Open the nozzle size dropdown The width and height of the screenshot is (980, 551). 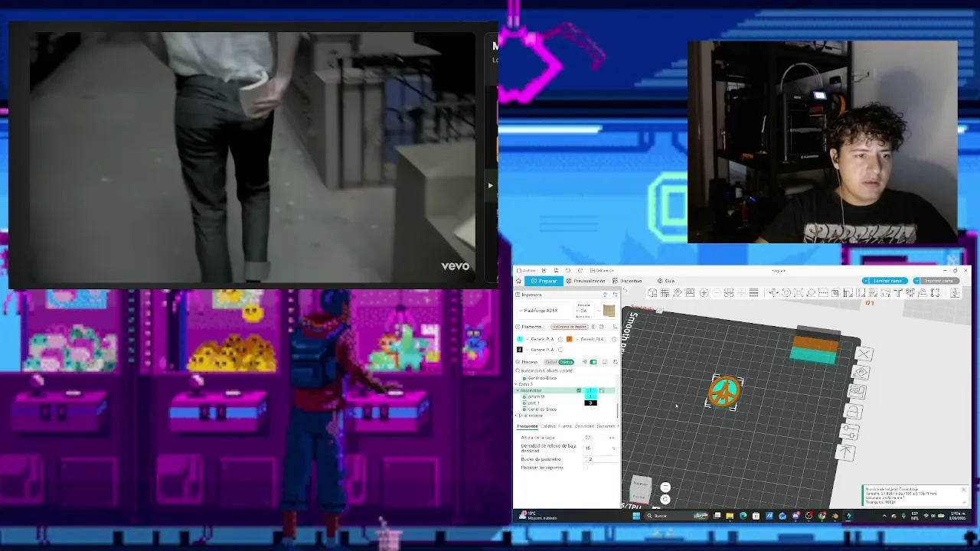point(584,311)
